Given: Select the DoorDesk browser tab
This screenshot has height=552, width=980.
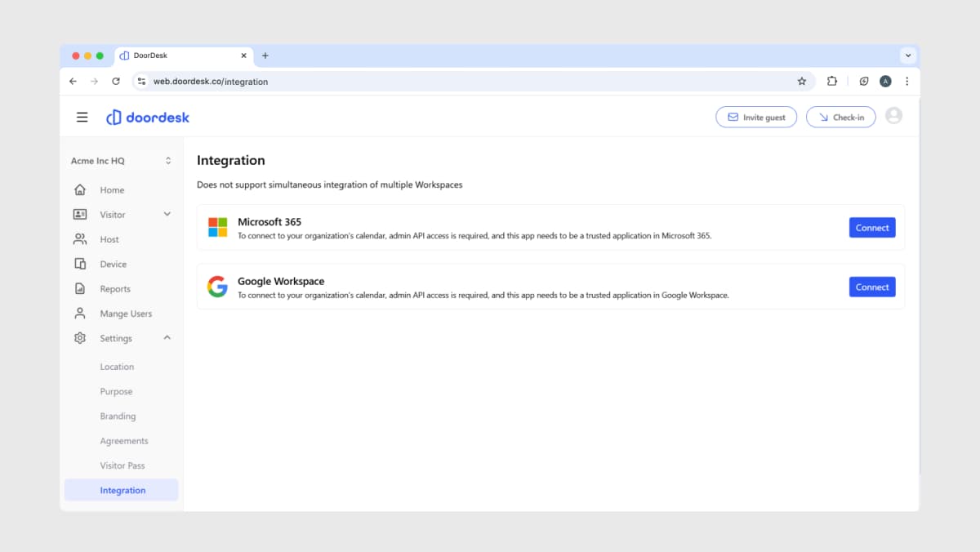Looking at the screenshot, I should coord(183,56).
